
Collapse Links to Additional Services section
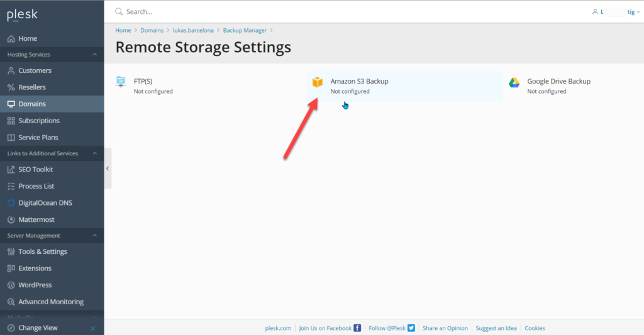pos(95,153)
